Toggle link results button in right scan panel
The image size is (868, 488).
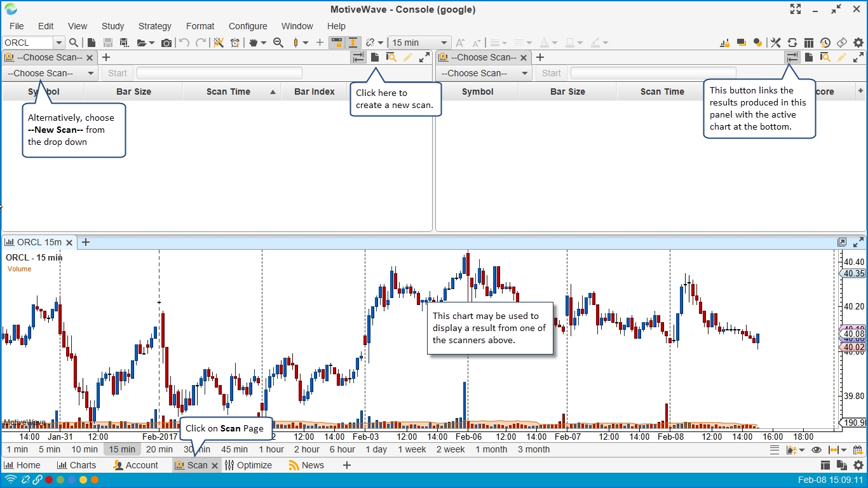[x=792, y=57]
